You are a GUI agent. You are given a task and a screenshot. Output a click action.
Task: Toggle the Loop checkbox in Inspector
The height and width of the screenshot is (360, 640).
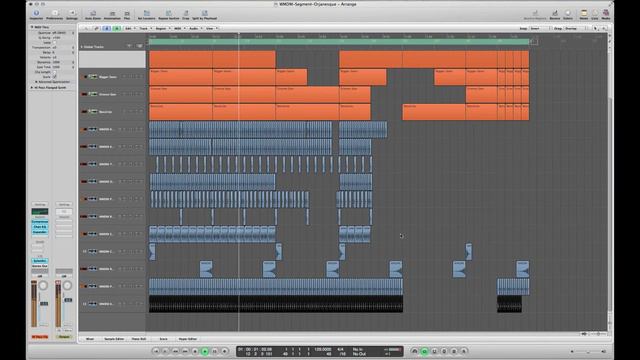pyautogui.click(x=55, y=42)
